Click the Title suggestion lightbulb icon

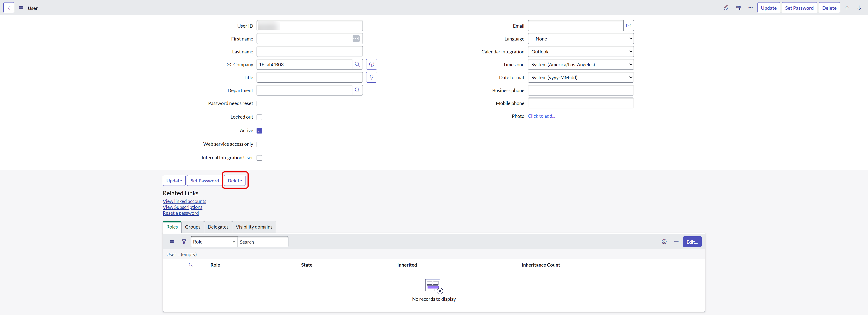tap(371, 77)
